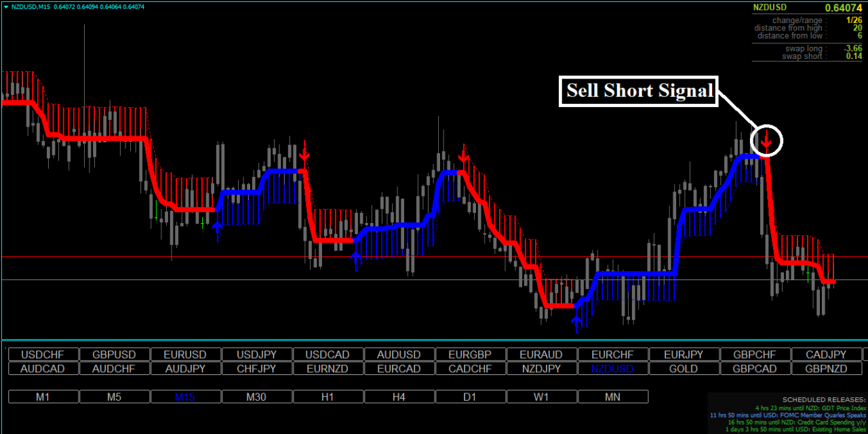
Task: Switch to GBPNZD
Action: 827,369
